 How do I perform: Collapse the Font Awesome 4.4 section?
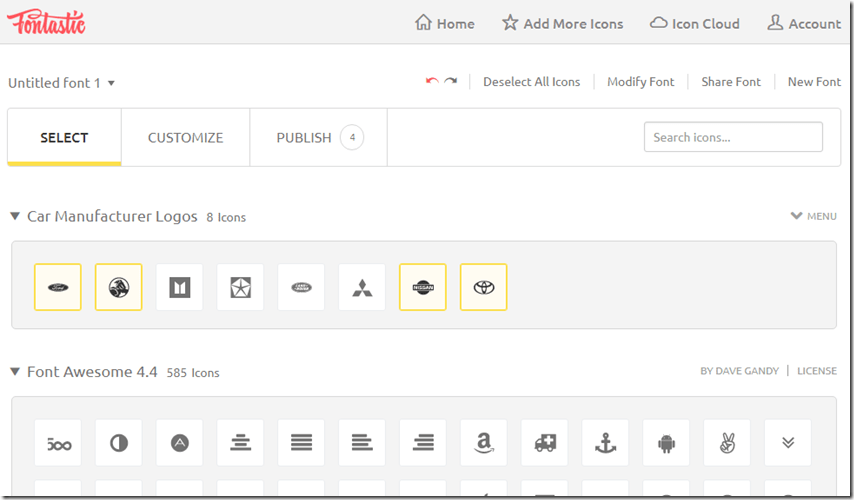[x=15, y=372]
